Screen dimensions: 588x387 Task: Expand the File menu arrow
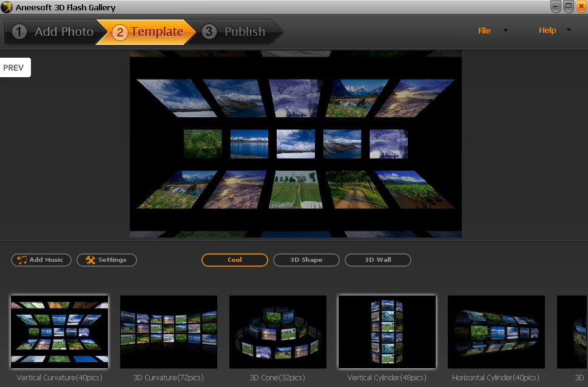tap(505, 30)
